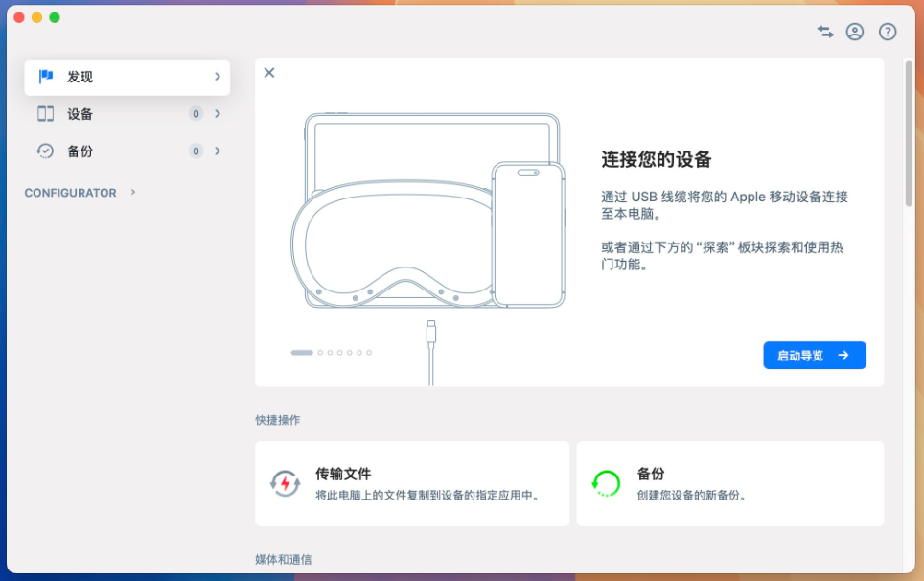Jump to the last carousel page dot
Screen dimensions: 924x581
click(369, 353)
